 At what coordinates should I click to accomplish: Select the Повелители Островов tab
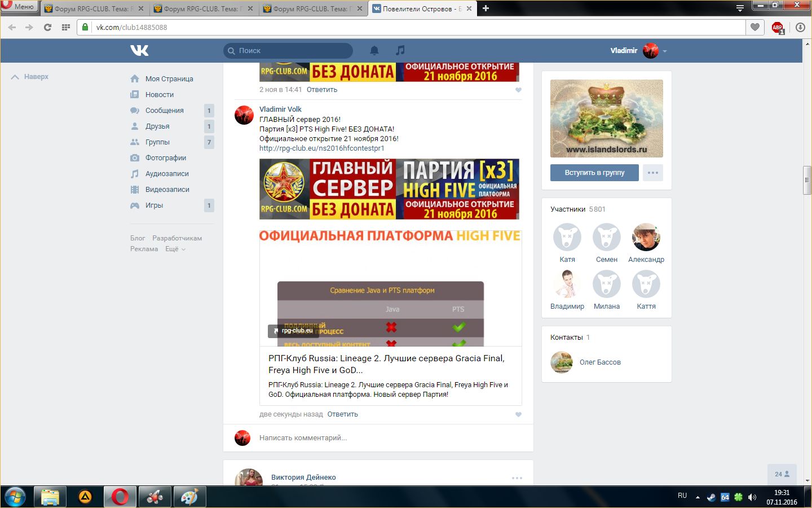pos(422,8)
